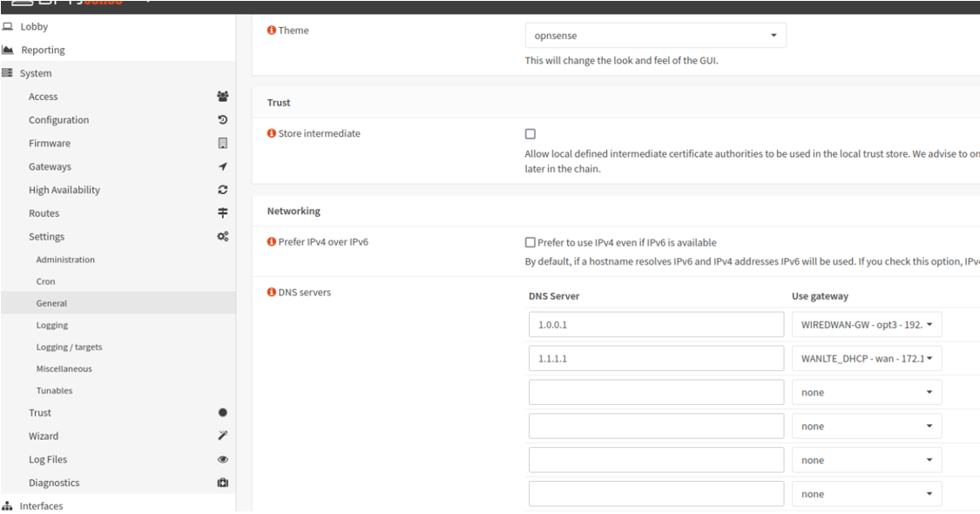Click the Routes signpost icon

(222, 213)
